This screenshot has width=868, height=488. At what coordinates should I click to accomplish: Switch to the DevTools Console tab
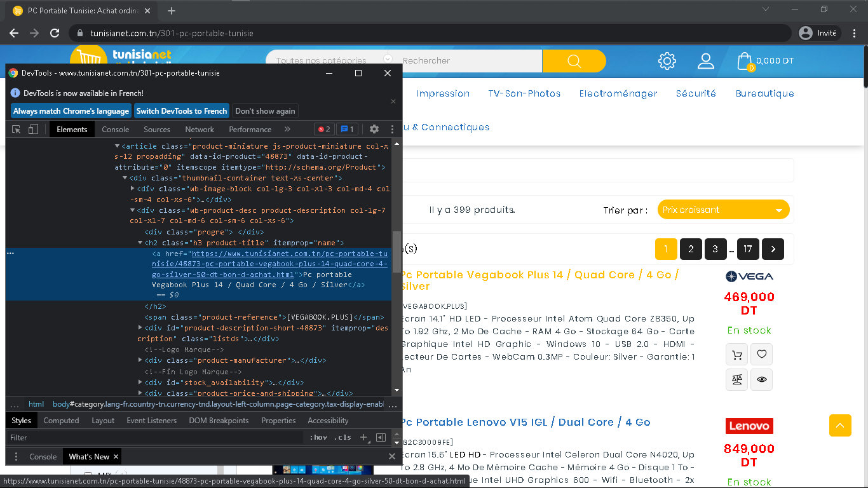click(x=116, y=129)
